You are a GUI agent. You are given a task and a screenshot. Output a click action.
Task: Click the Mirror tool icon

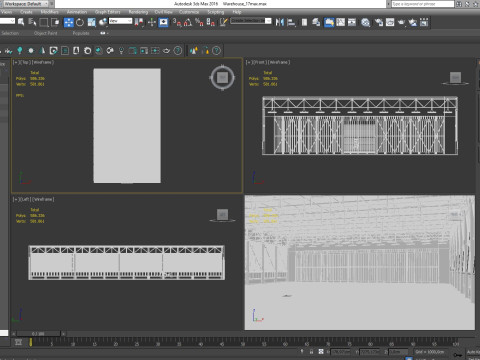tap(279, 22)
